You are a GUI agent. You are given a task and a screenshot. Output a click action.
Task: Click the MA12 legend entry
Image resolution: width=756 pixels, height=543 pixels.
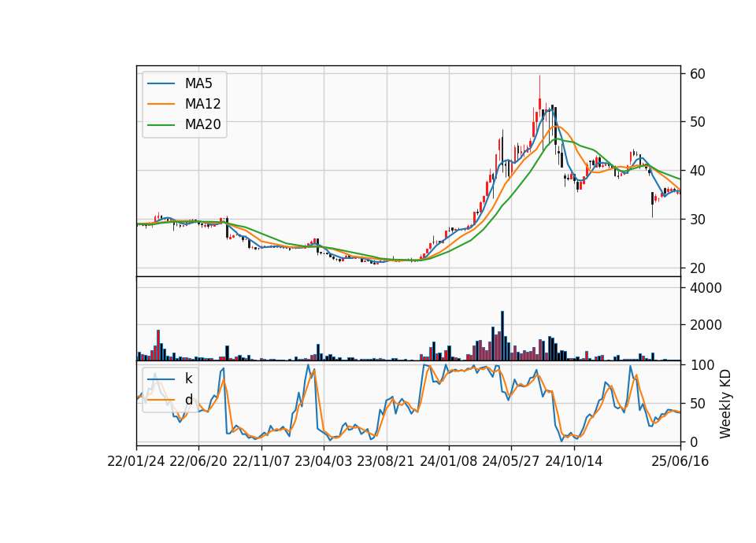click(184, 104)
